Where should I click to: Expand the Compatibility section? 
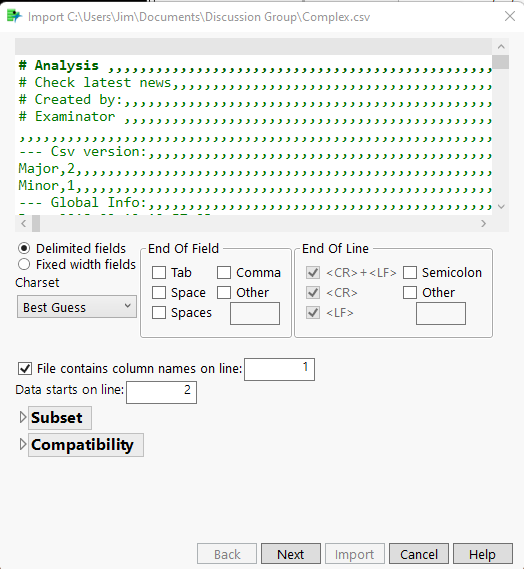pos(23,444)
